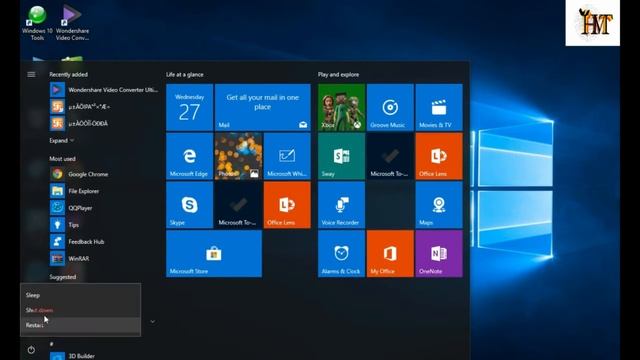The width and height of the screenshot is (640, 360).
Task: Open the Voice Recorder tile
Action: click(341, 205)
